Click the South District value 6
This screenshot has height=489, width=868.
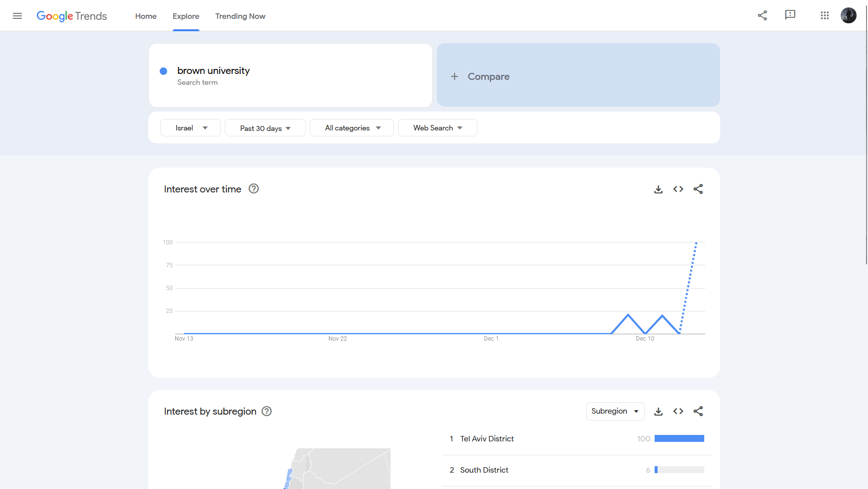coord(648,470)
